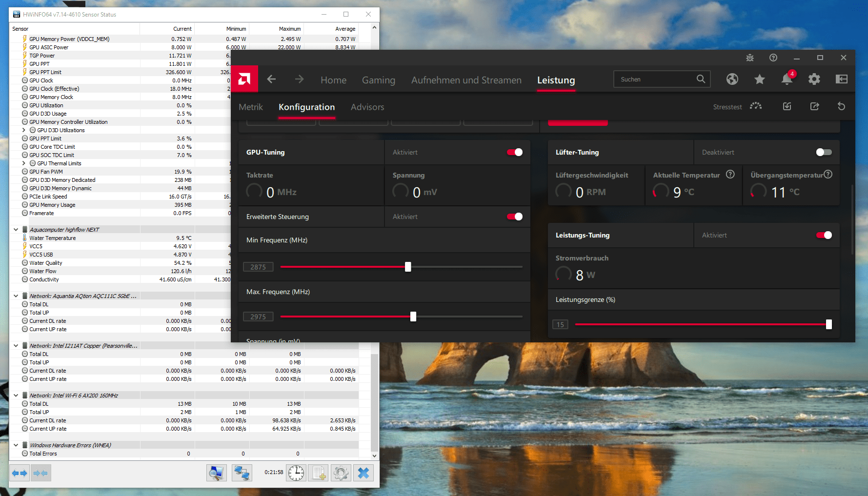868x496 pixels.
Task: Go forward with the right arrow icon
Action: tap(299, 79)
